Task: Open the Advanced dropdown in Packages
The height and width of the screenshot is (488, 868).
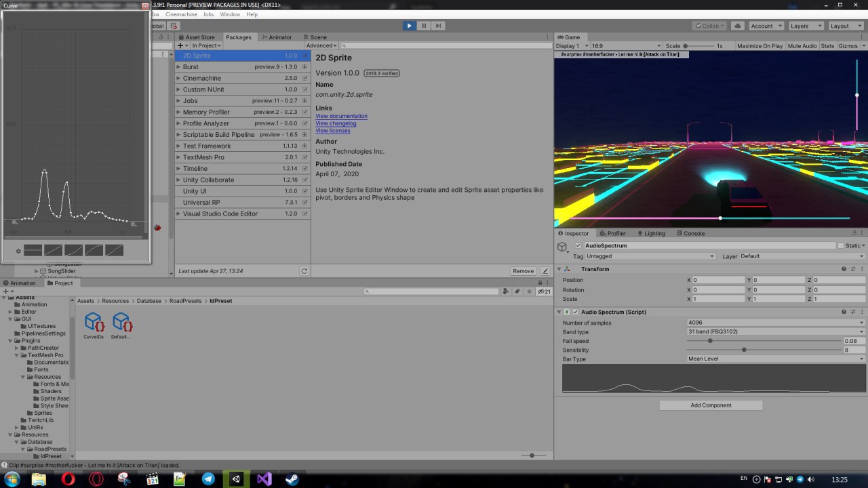Action: point(320,45)
